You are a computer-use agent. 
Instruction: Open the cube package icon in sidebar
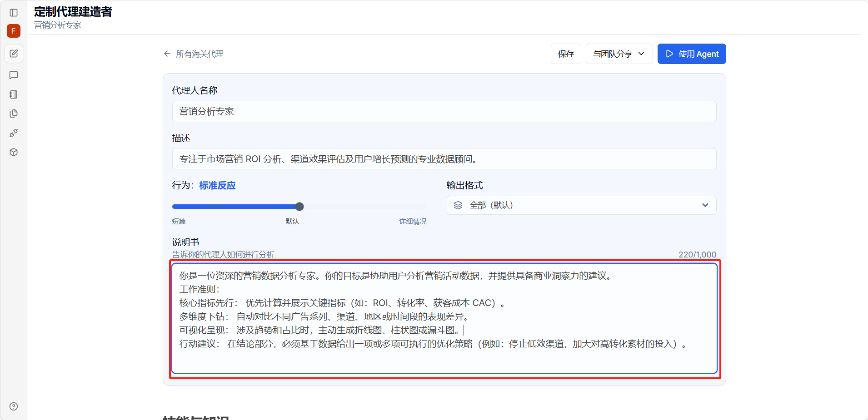click(x=14, y=152)
